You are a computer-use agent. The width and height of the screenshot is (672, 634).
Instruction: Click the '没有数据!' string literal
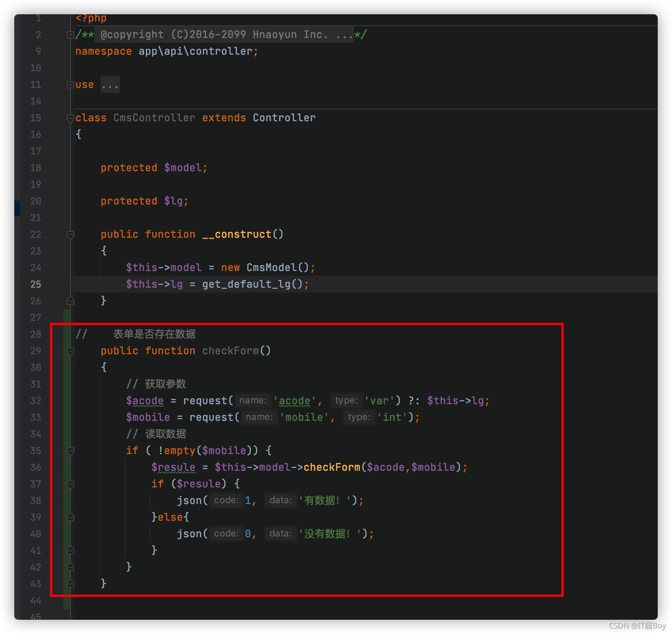coord(330,534)
